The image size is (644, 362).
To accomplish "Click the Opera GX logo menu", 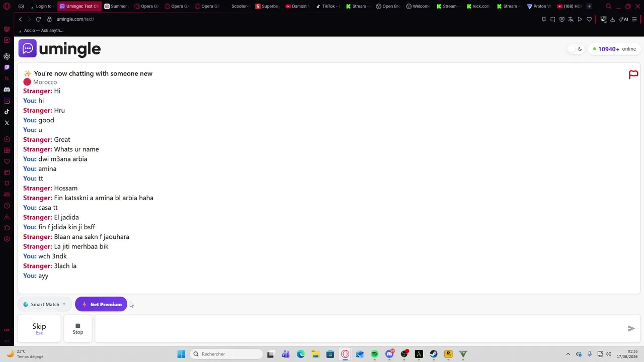I will tap(7, 7).
